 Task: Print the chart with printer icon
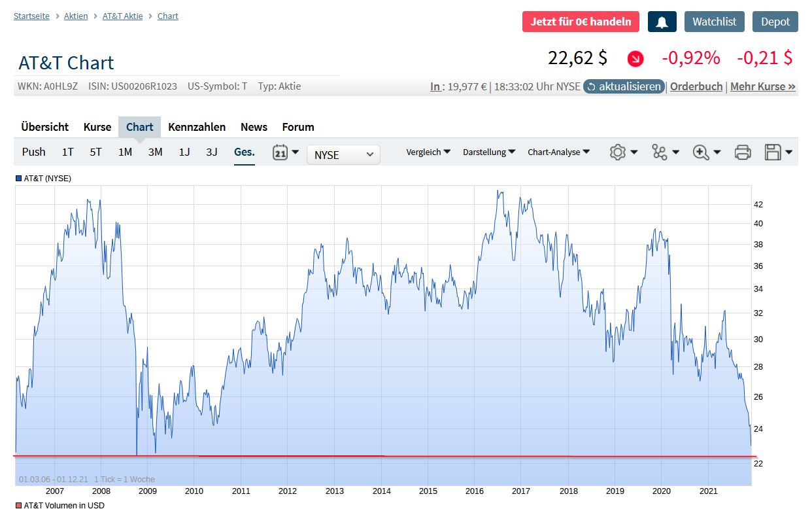743,152
